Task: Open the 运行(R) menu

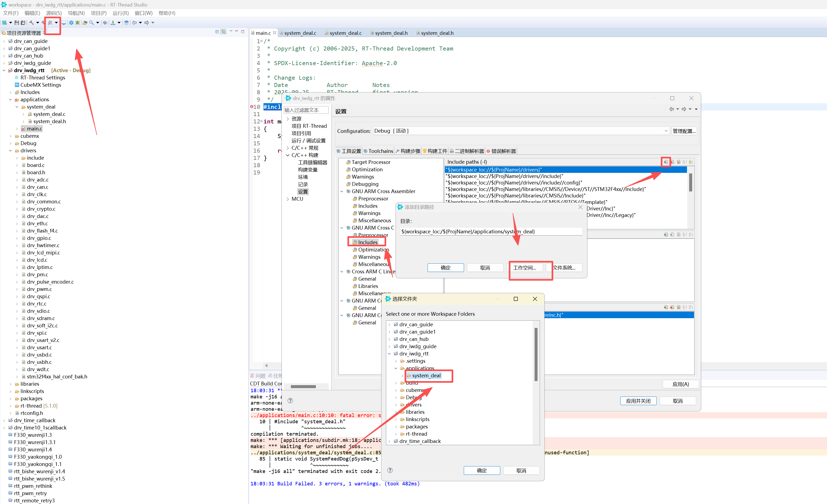Action: [121, 13]
